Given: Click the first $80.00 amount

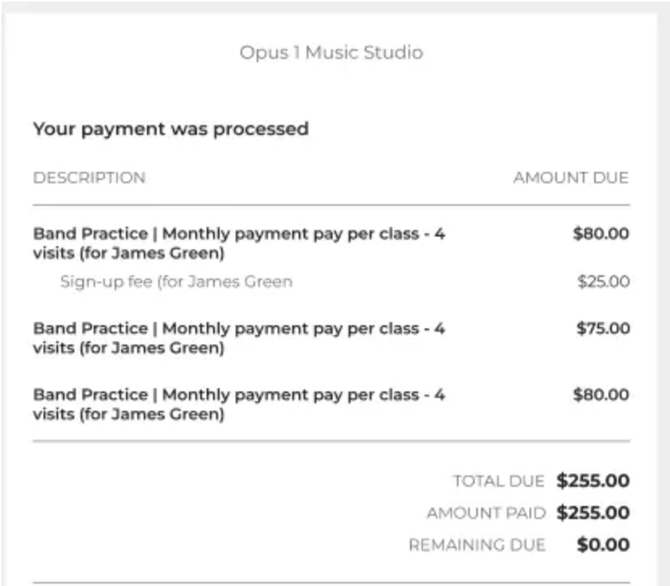Looking at the screenshot, I should [x=601, y=233].
